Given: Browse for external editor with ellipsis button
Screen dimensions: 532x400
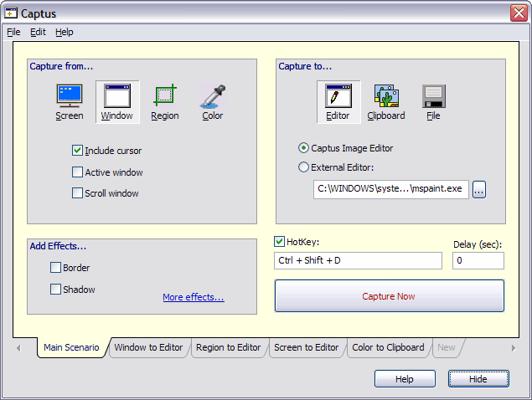Looking at the screenshot, I should 478,189.
